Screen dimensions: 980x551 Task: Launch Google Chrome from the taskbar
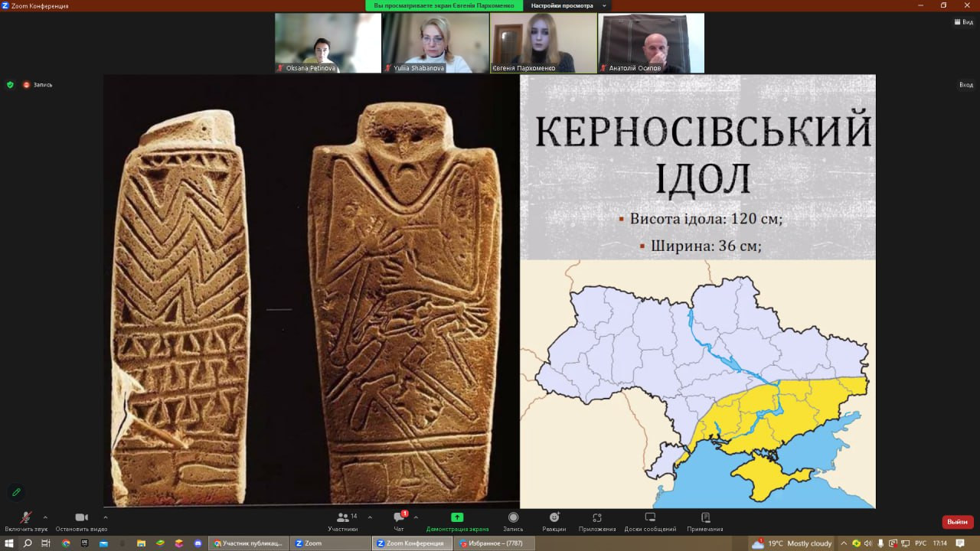click(66, 543)
